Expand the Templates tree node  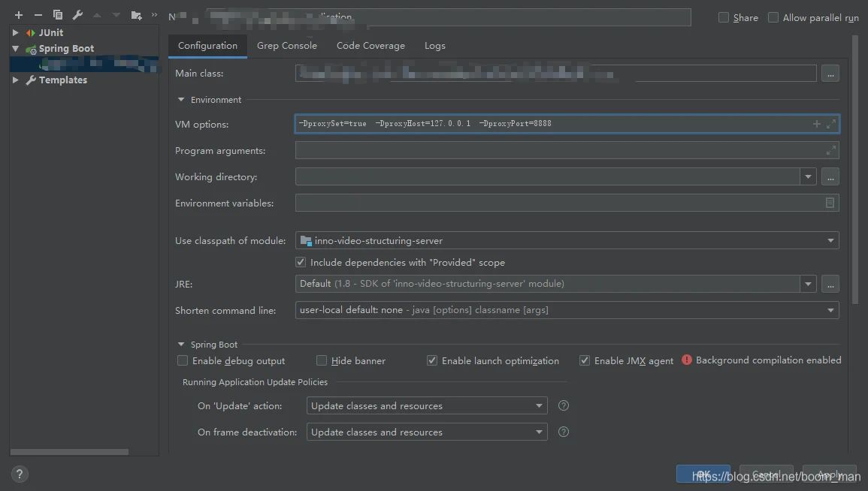(x=16, y=80)
